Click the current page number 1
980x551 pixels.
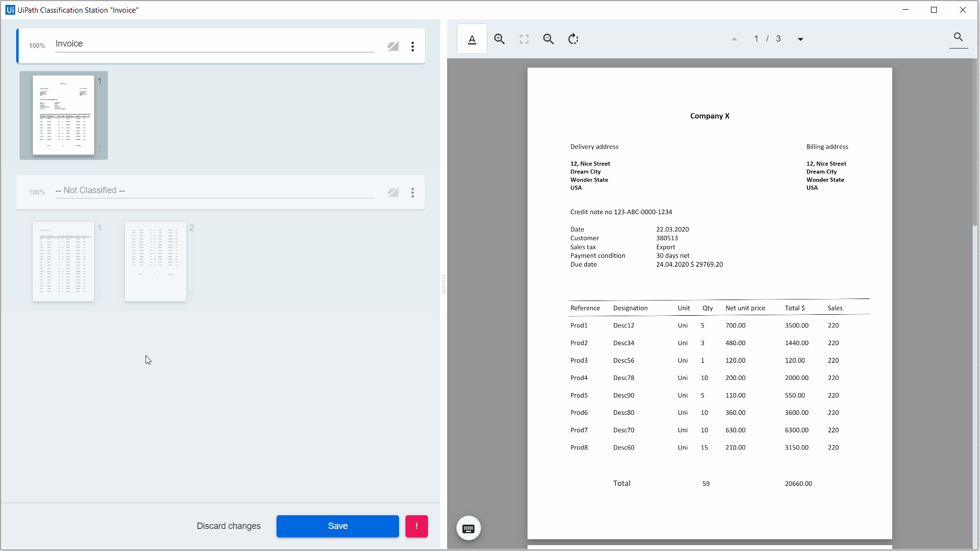[756, 39]
